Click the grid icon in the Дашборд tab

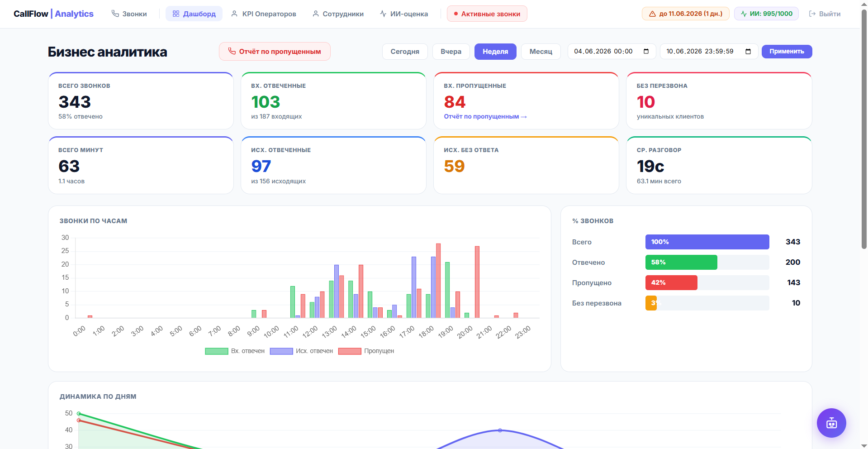tap(176, 14)
